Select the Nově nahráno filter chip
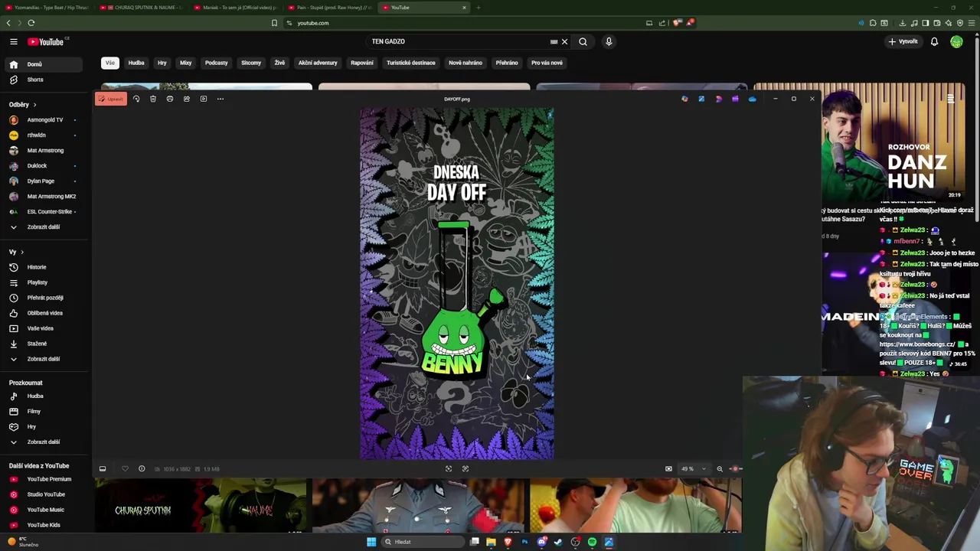980x551 pixels. pos(465,63)
